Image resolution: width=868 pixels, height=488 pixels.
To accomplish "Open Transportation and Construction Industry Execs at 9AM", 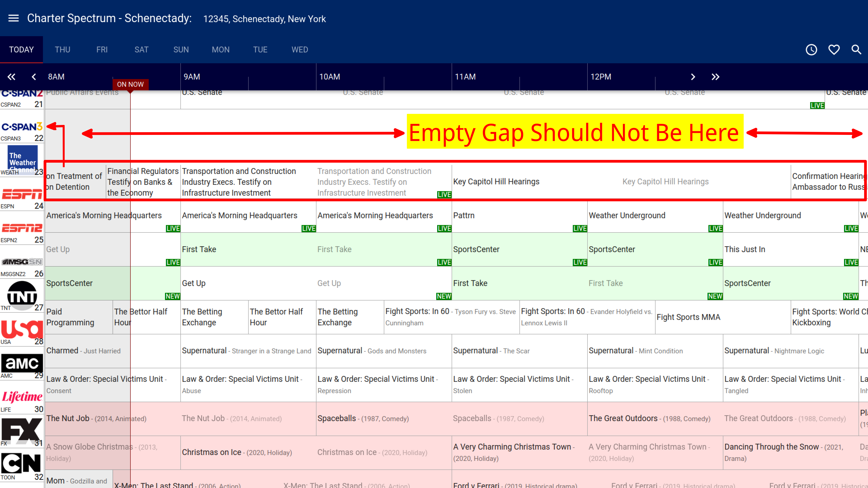I will (x=316, y=182).
